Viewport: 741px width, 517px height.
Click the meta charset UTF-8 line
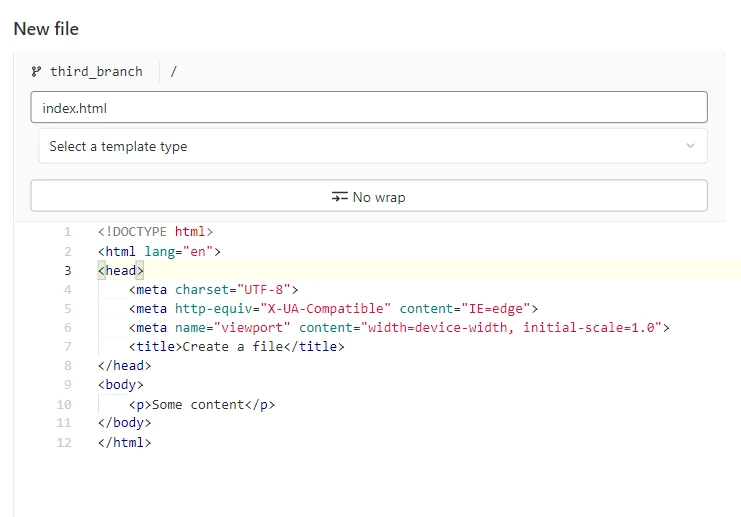pos(213,290)
